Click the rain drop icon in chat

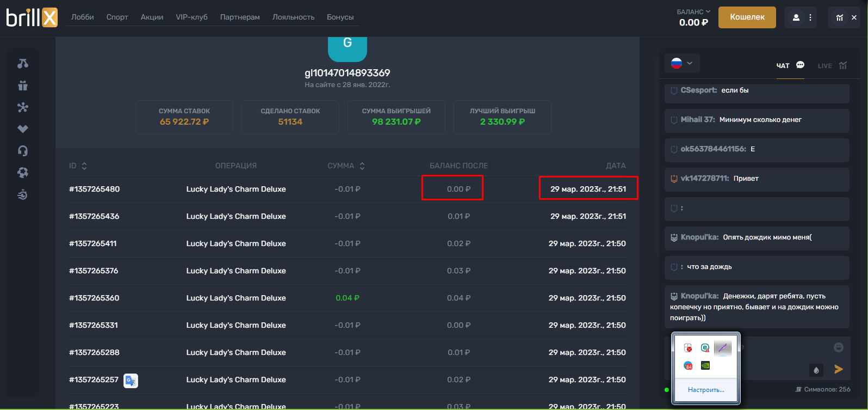tap(816, 370)
